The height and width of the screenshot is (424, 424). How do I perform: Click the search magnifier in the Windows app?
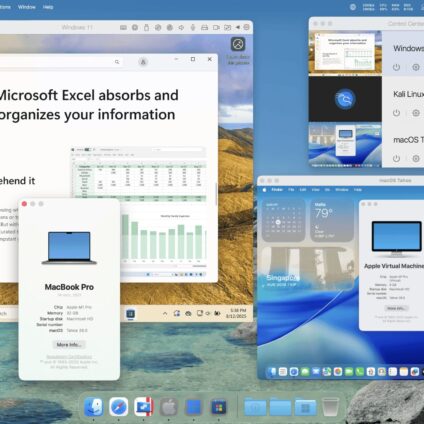[117, 62]
